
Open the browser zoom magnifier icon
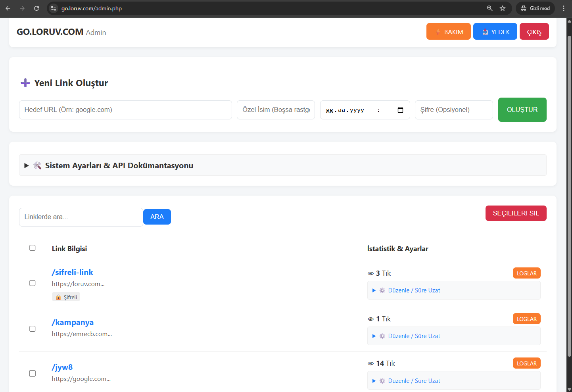[x=490, y=8]
